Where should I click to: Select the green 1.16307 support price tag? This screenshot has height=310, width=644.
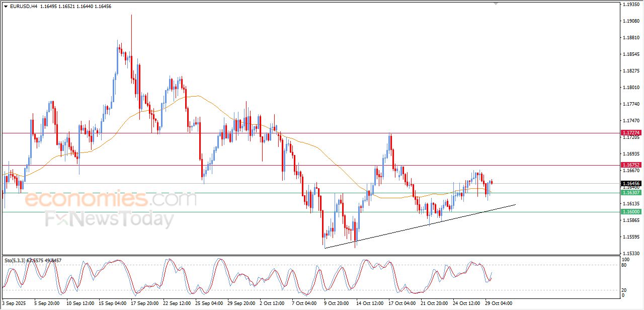point(631,193)
